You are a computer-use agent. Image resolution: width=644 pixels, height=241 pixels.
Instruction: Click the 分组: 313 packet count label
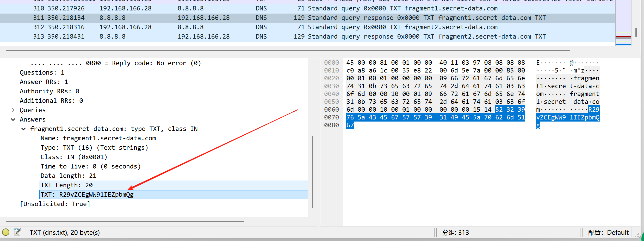[455, 232]
